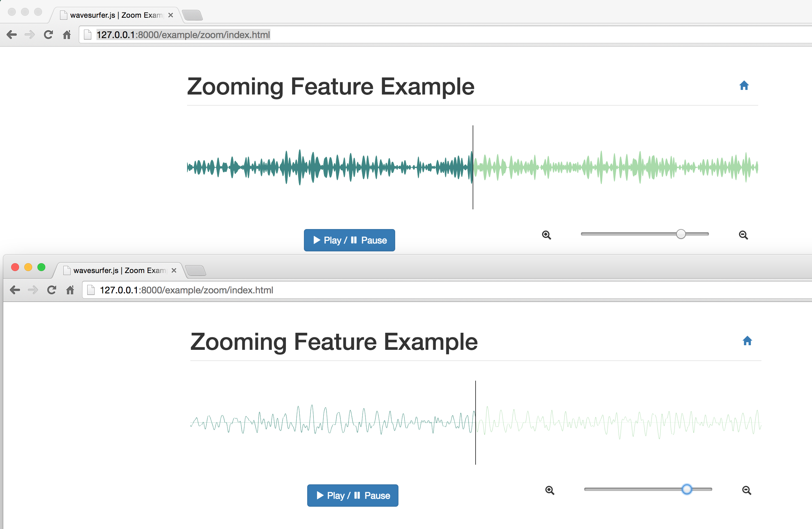Click the forward arrow in the top browser window
The width and height of the screenshot is (812, 529).
click(x=30, y=34)
